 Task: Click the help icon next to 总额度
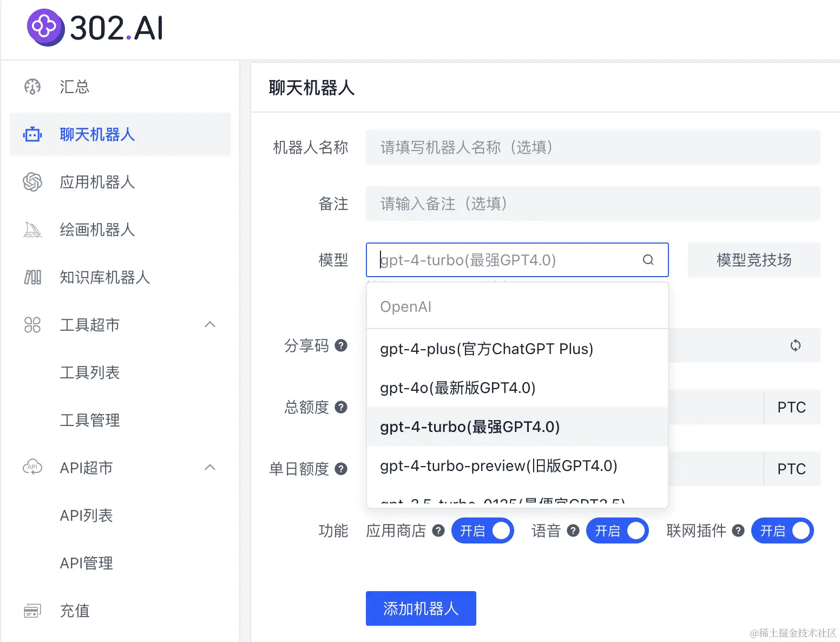point(341,407)
